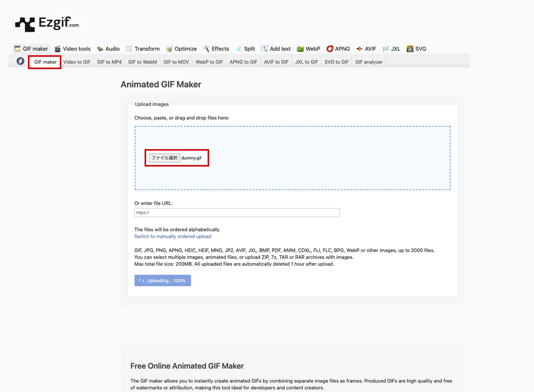This screenshot has width=534, height=392.
Task: Click the Split menu icon
Action: [239, 49]
